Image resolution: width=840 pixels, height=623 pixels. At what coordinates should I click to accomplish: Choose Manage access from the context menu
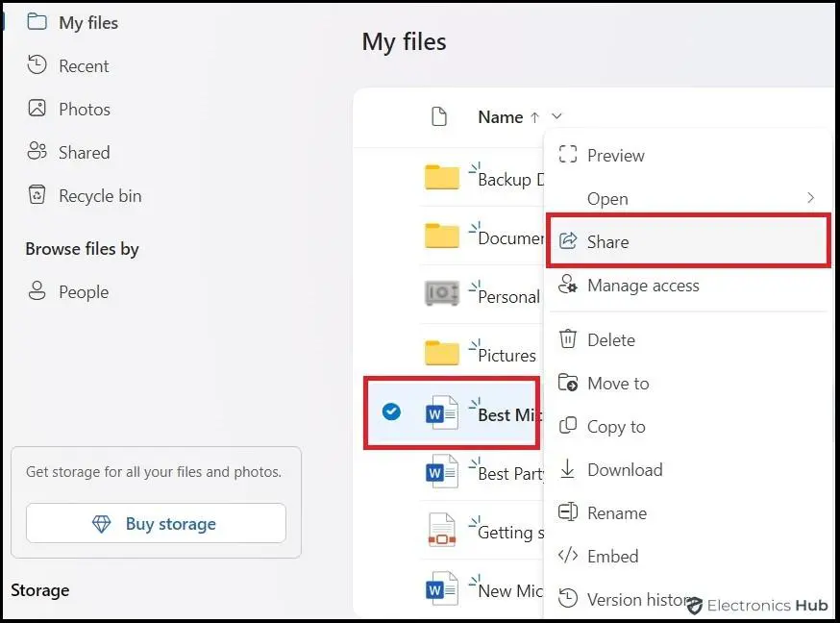tap(642, 286)
